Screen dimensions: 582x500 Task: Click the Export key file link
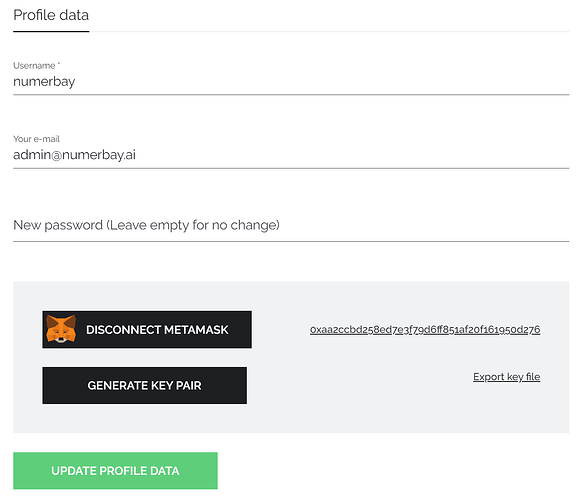coord(506,377)
